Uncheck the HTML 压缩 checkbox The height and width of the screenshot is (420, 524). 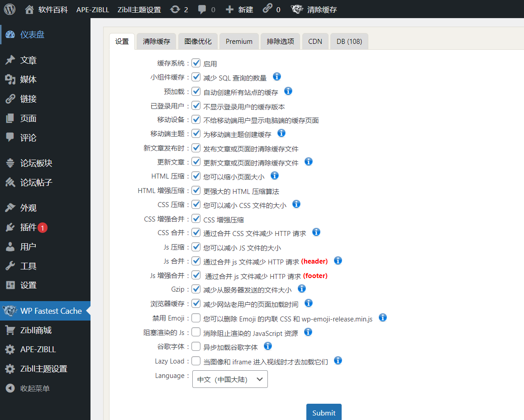(196, 176)
